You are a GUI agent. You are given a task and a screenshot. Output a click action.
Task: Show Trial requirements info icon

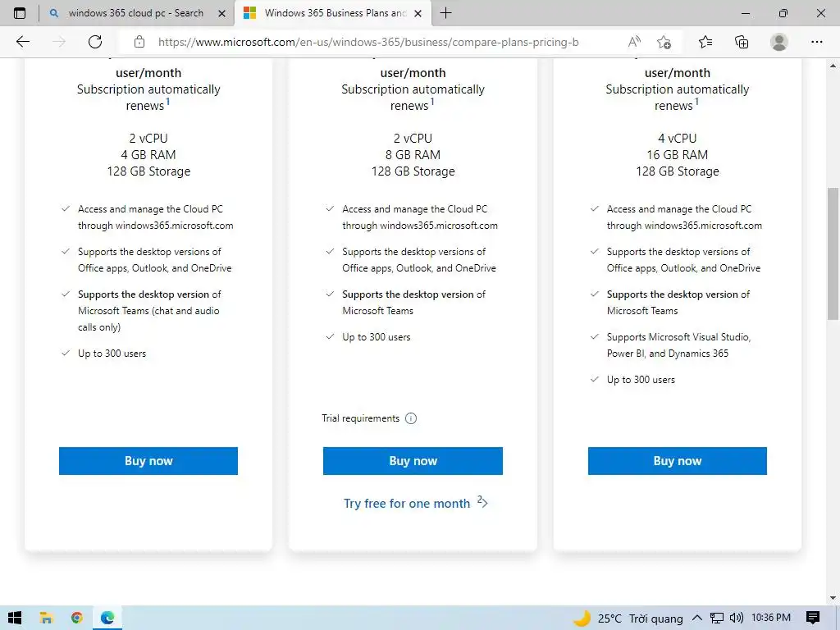(x=411, y=418)
